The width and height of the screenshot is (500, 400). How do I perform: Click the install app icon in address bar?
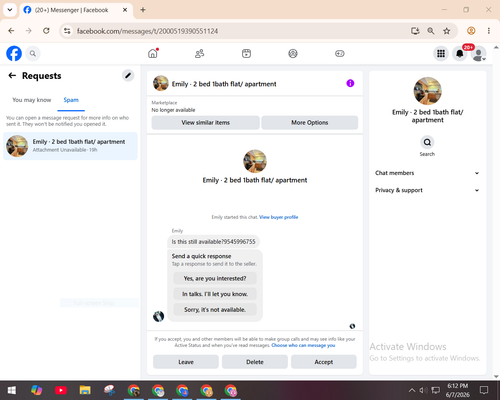pyautogui.click(x=415, y=31)
